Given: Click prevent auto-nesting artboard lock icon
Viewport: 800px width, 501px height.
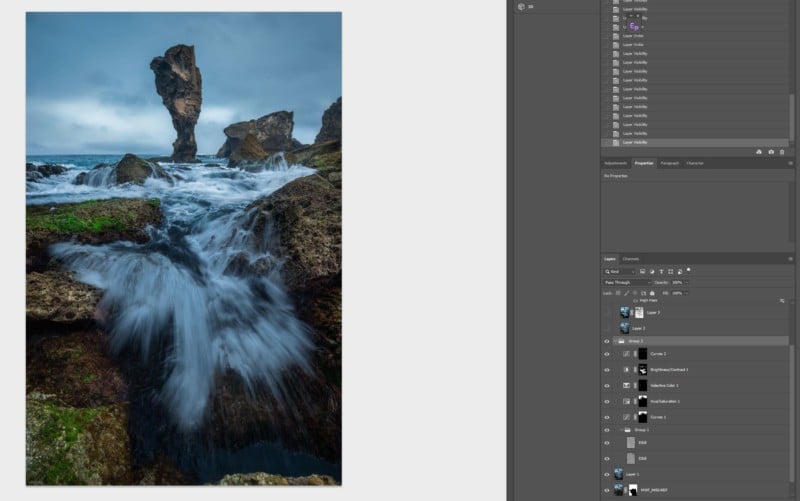Looking at the screenshot, I should coord(643,293).
